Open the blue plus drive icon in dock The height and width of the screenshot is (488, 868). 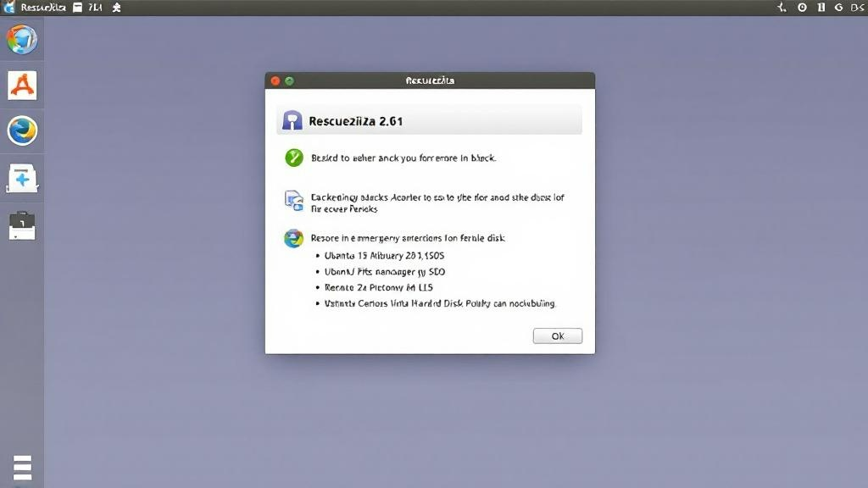(22, 179)
